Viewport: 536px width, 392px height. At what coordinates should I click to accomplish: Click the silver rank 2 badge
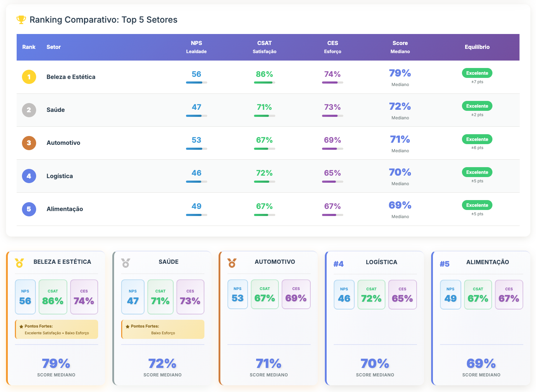pos(29,110)
